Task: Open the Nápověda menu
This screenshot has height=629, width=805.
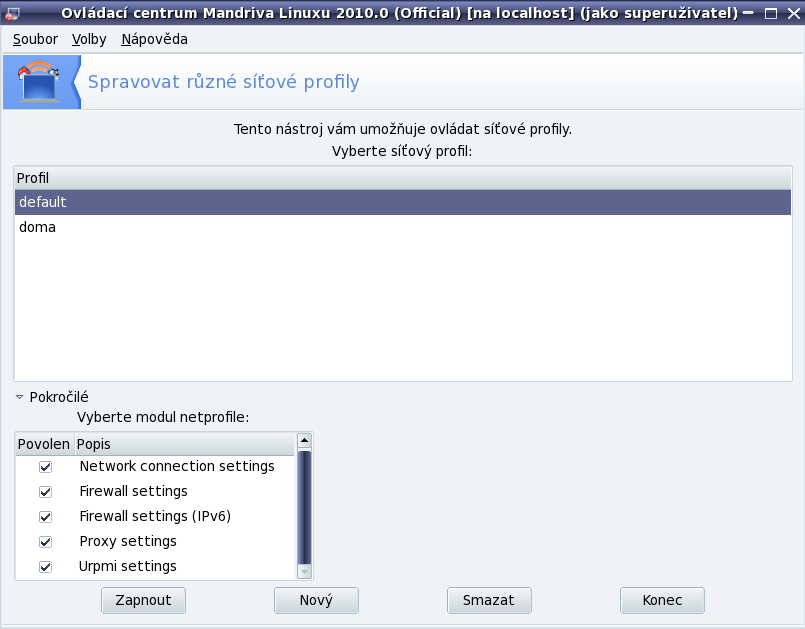Action: [154, 40]
